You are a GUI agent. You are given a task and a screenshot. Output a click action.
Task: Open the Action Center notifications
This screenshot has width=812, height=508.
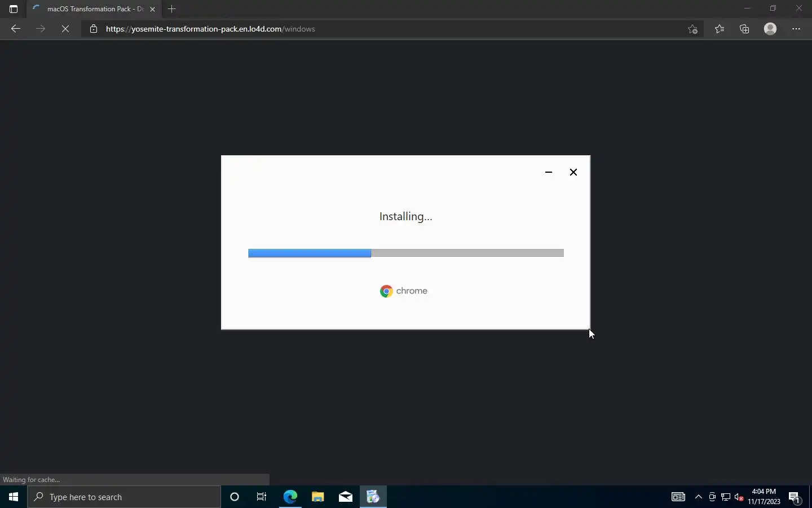pyautogui.click(x=795, y=497)
